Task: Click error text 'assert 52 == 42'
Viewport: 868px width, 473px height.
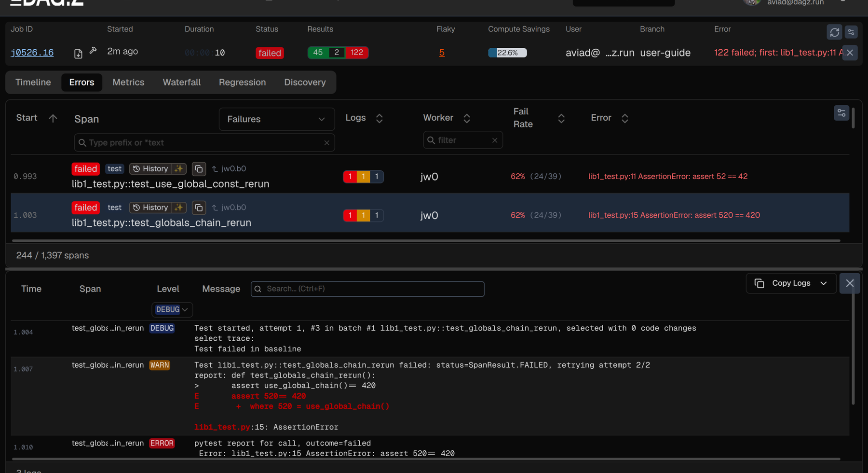Action: pyautogui.click(x=720, y=177)
